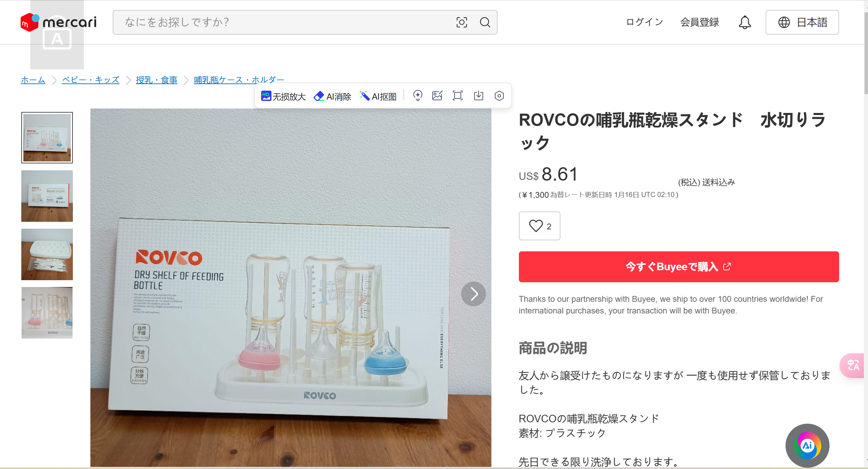Open the 日本語 language selector
The width and height of the screenshot is (868, 469).
802,22
